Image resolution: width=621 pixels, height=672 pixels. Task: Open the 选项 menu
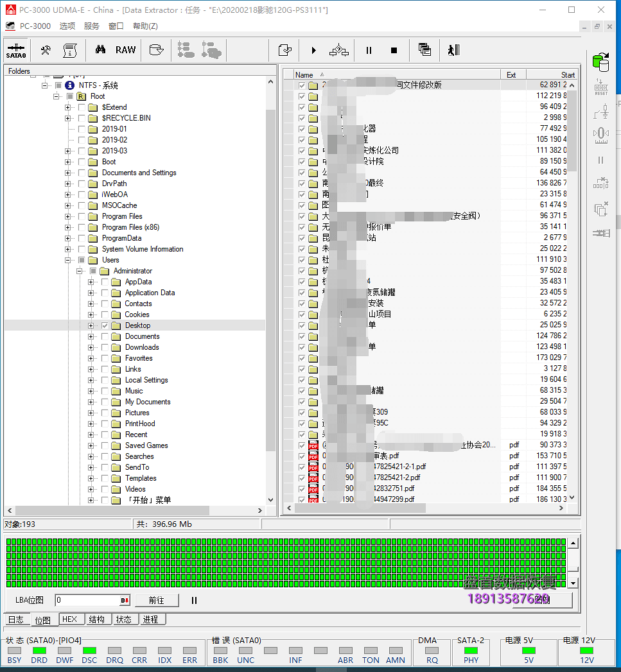click(x=67, y=26)
